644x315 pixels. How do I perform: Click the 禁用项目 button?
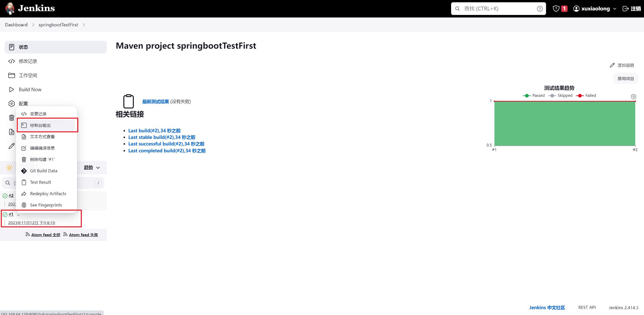coord(626,79)
